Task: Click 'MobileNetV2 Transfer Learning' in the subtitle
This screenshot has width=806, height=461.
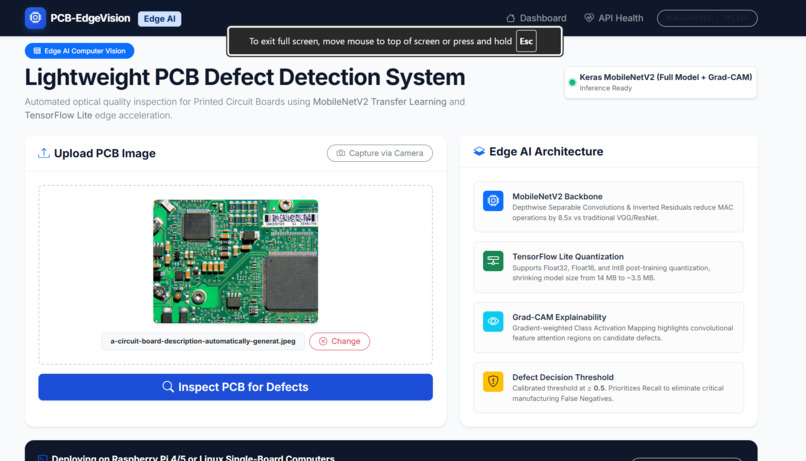Action: tap(379, 102)
